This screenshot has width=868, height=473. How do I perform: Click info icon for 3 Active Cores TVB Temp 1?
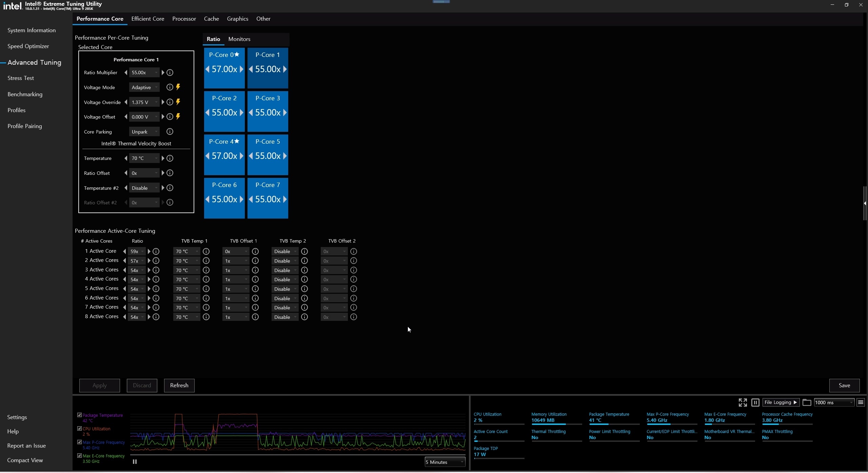click(x=206, y=270)
